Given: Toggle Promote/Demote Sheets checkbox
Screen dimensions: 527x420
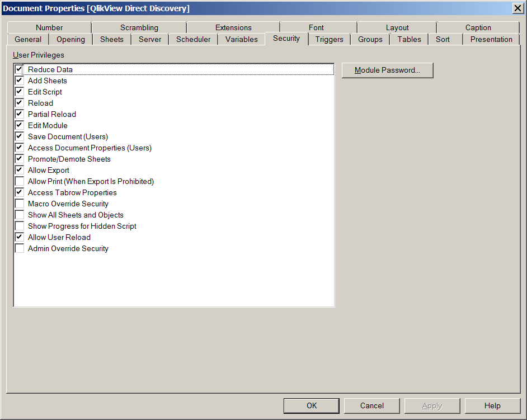Looking at the screenshot, I should click(x=19, y=159).
